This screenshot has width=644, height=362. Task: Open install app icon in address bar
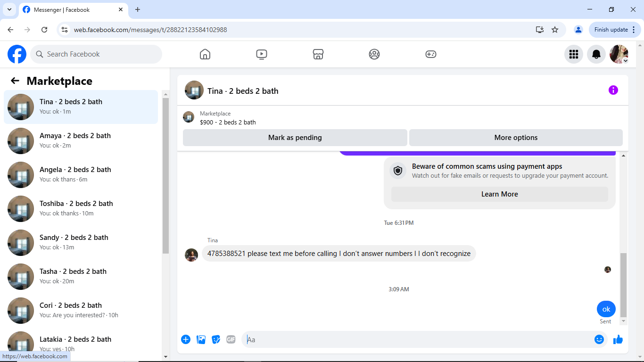tap(540, 30)
